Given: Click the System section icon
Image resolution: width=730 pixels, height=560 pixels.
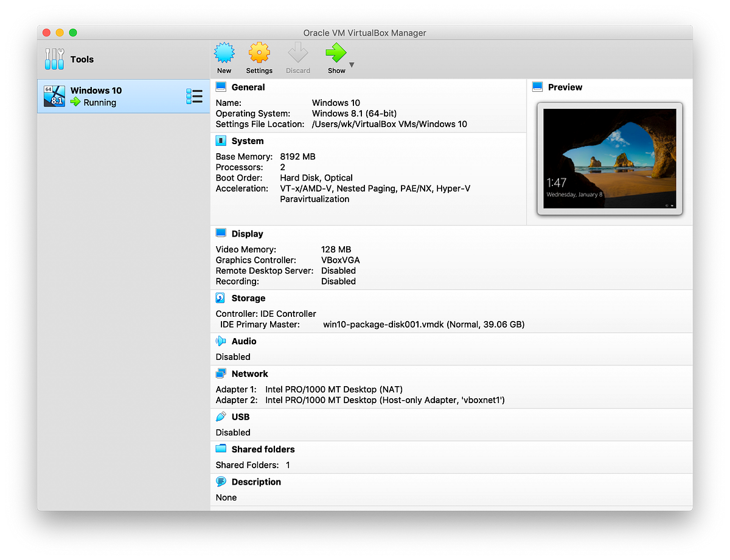Looking at the screenshot, I should [x=221, y=140].
